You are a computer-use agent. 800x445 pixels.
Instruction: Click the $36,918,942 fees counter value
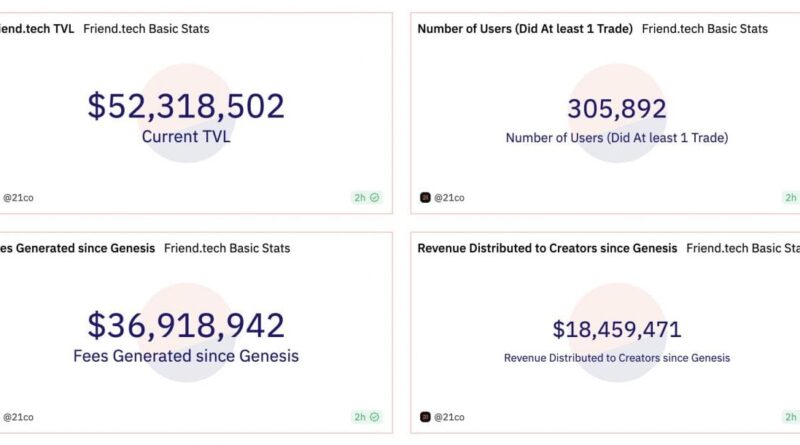(186, 325)
